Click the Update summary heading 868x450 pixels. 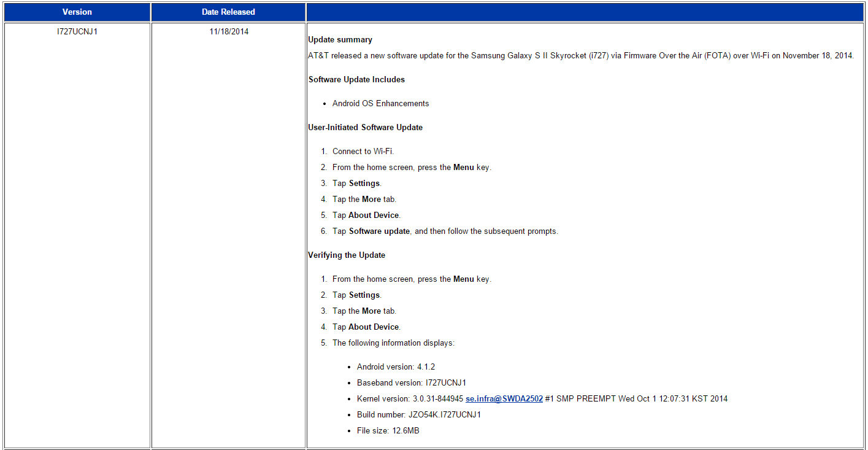click(x=340, y=39)
